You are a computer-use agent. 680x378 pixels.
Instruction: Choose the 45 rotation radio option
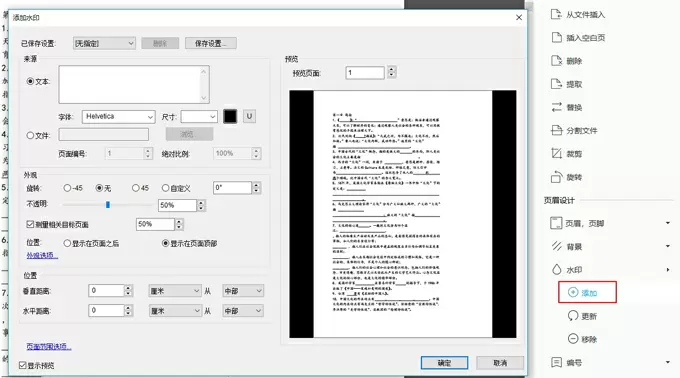pos(135,188)
